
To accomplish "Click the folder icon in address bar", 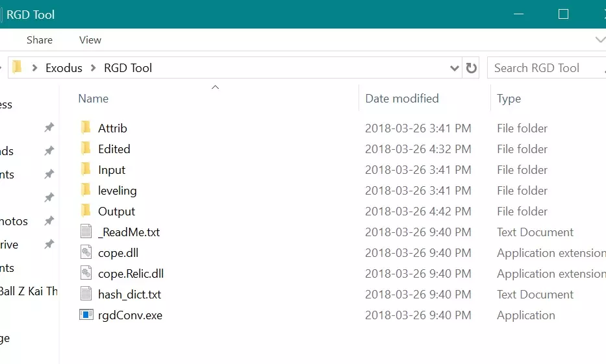I will [17, 67].
